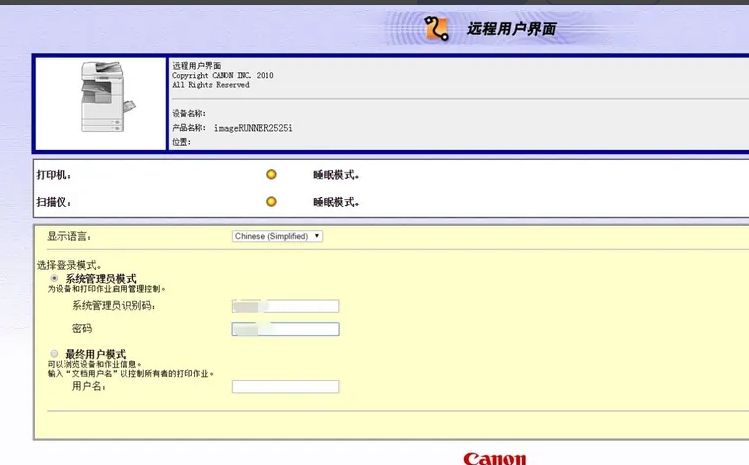Click the 选择登录模式 heading text
Screen dimensions: 749x465
click(69, 265)
